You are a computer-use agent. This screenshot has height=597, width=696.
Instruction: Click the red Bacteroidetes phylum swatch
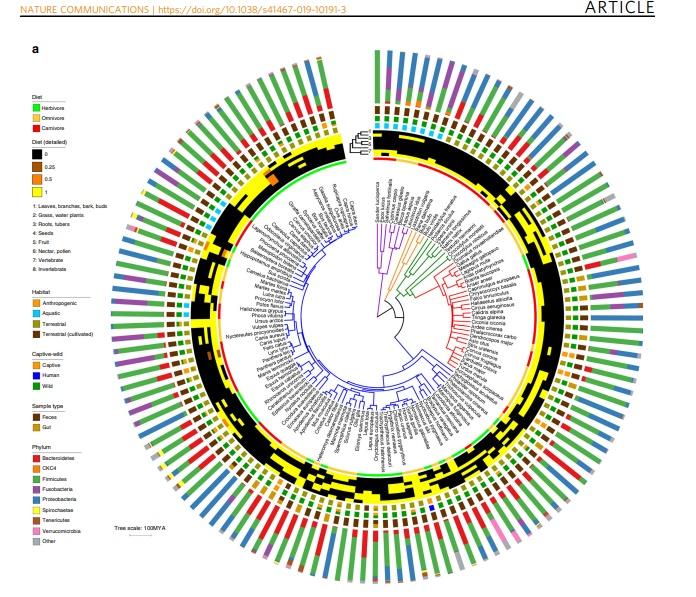click(x=36, y=458)
